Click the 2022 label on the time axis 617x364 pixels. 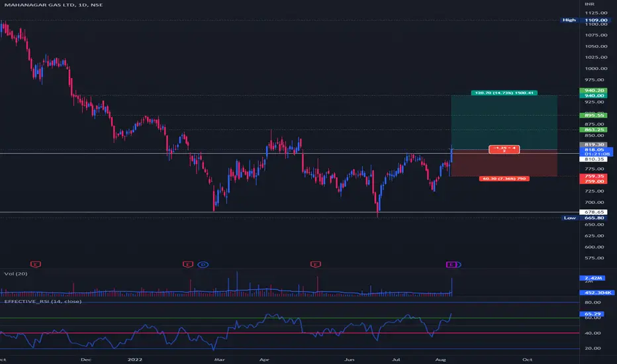pos(135,359)
